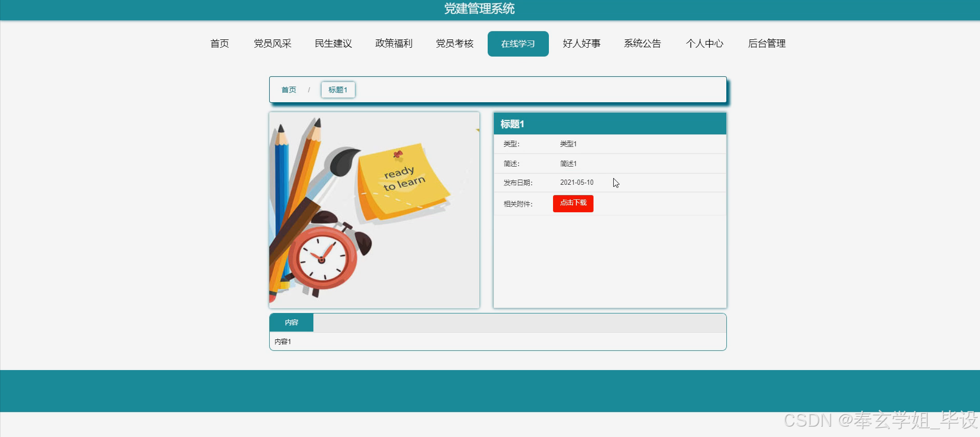Screen dimensions: 980x437
Task: Click the 标题1 panel header
Action: 610,124
